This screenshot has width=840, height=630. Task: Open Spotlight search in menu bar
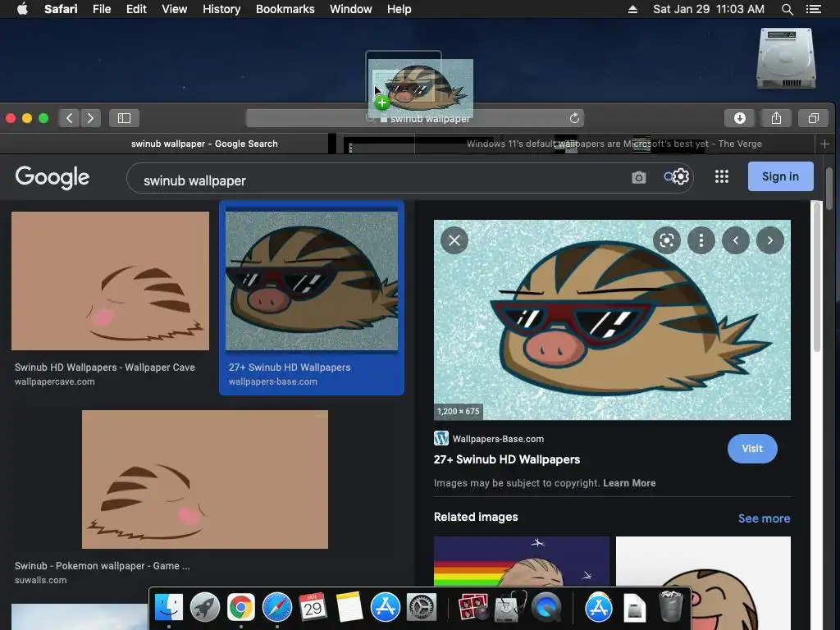coord(787,9)
